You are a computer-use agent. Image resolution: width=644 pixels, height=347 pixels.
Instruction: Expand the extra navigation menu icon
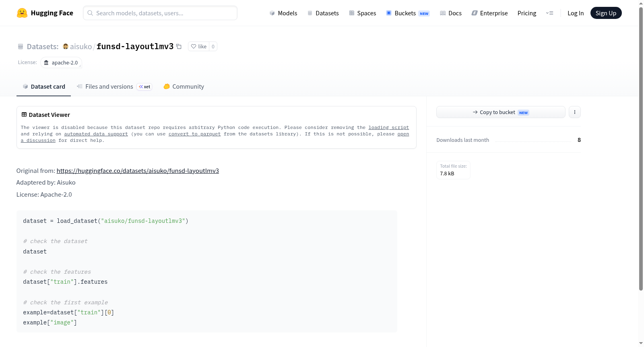tap(549, 13)
